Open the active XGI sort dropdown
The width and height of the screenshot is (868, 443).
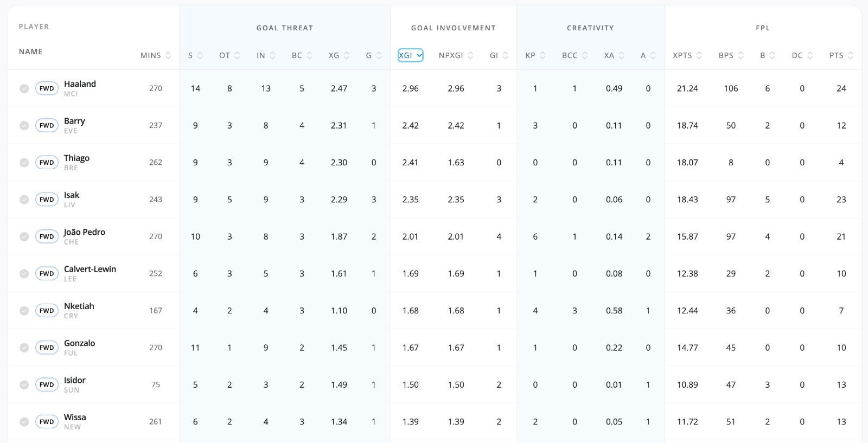pyautogui.click(x=410, y=55)
